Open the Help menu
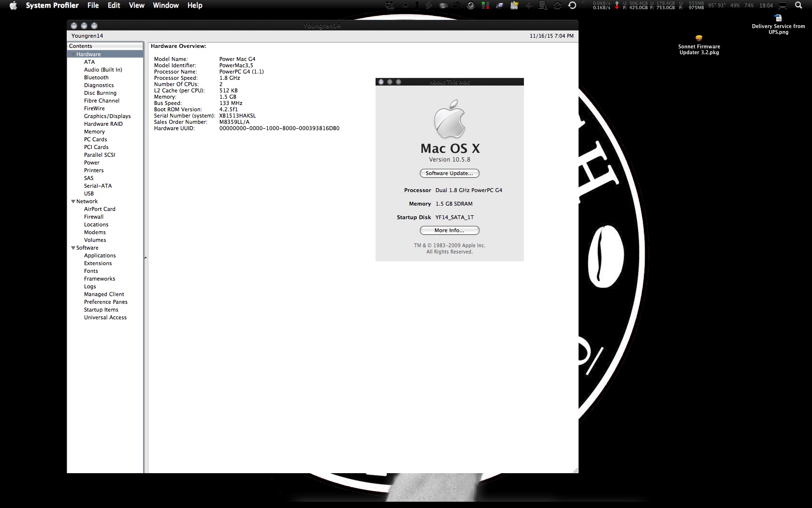 195,5
